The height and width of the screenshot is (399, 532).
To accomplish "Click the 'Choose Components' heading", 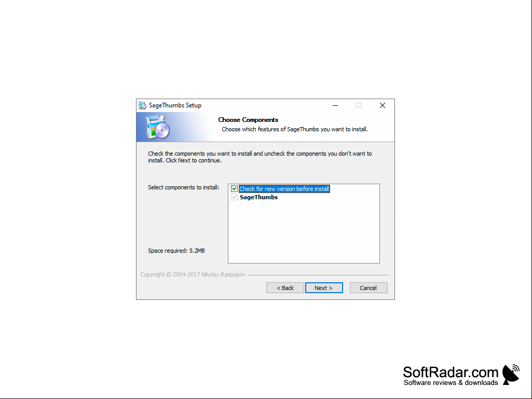I will coord(248,120).
